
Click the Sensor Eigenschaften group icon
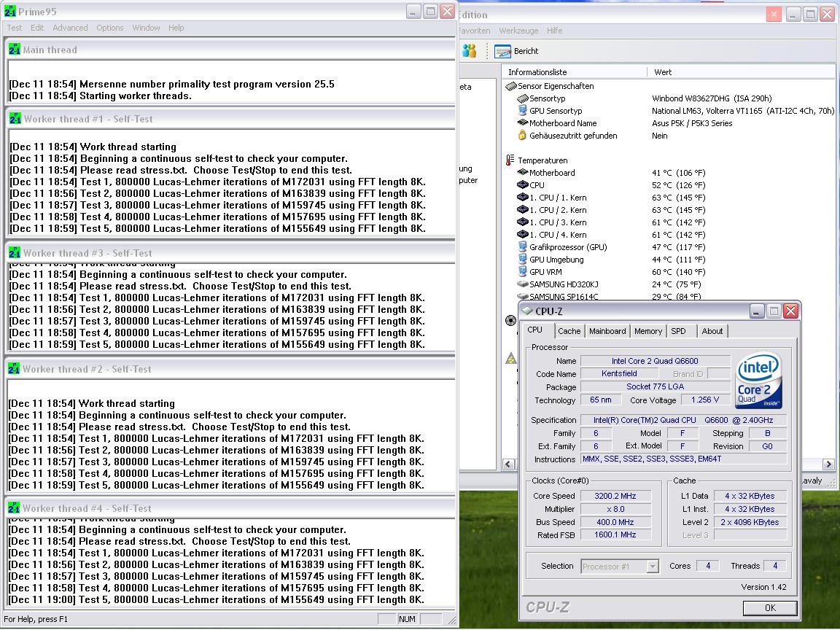point(510,86)
